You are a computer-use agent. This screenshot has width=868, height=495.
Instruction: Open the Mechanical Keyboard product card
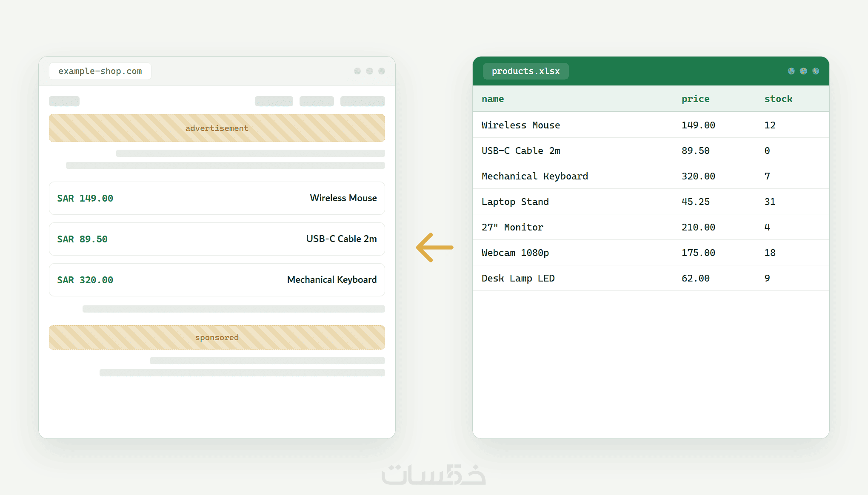click(217, 280)
